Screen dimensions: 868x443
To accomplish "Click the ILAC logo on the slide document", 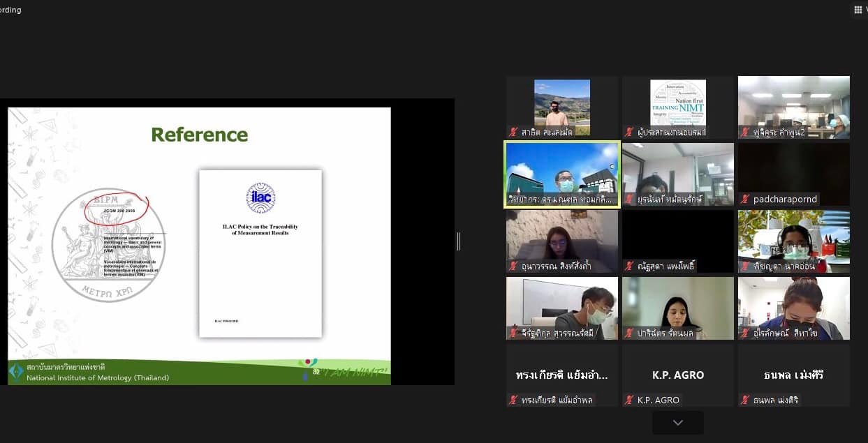I will [x=260, y=197].
